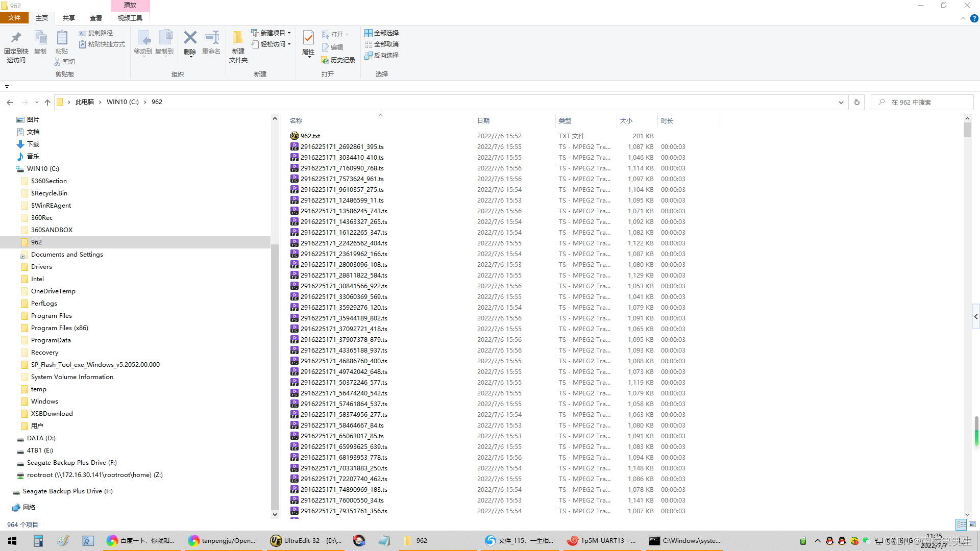Switch to the large thumbnails view icon
Screen dimensions: 980x551
972,524
